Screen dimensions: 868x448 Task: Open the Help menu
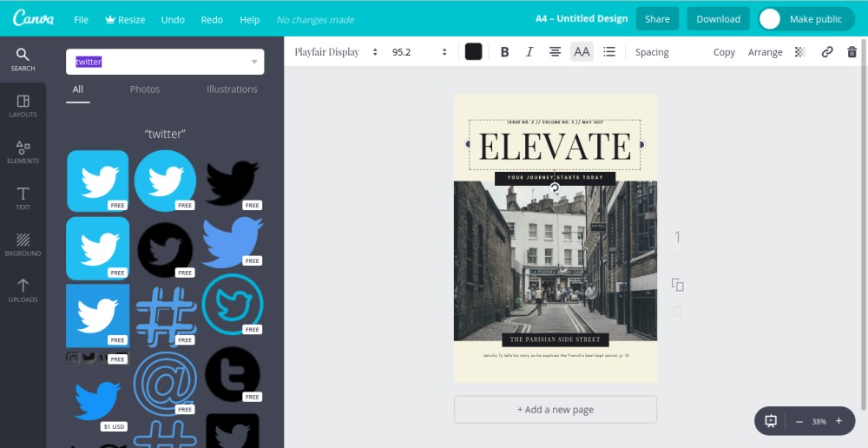[249, 19]
